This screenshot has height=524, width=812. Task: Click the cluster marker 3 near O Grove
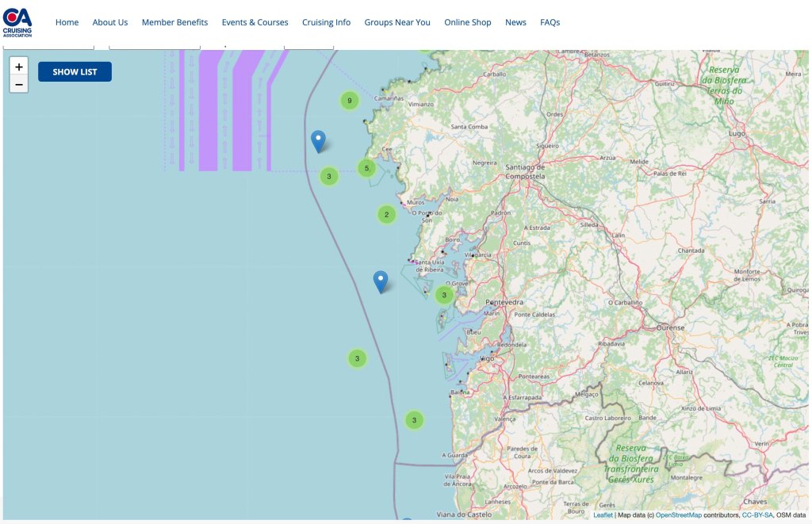pos(444,293)
